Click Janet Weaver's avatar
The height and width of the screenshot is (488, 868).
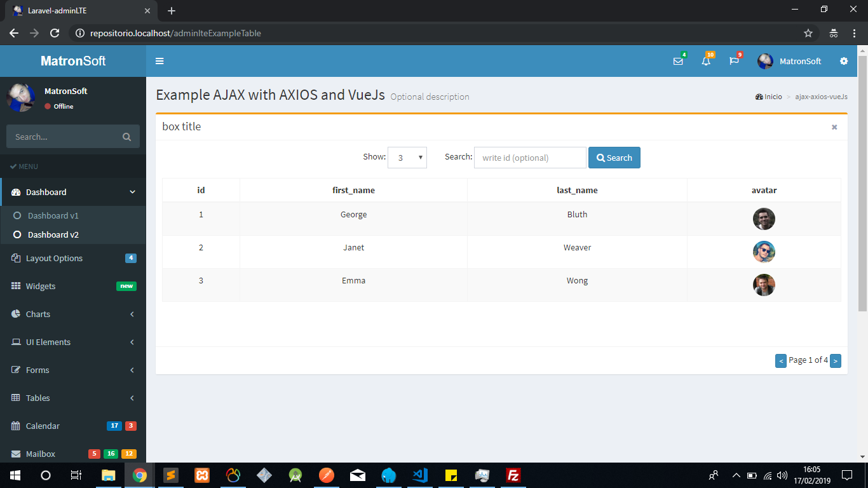pos(764,252)
